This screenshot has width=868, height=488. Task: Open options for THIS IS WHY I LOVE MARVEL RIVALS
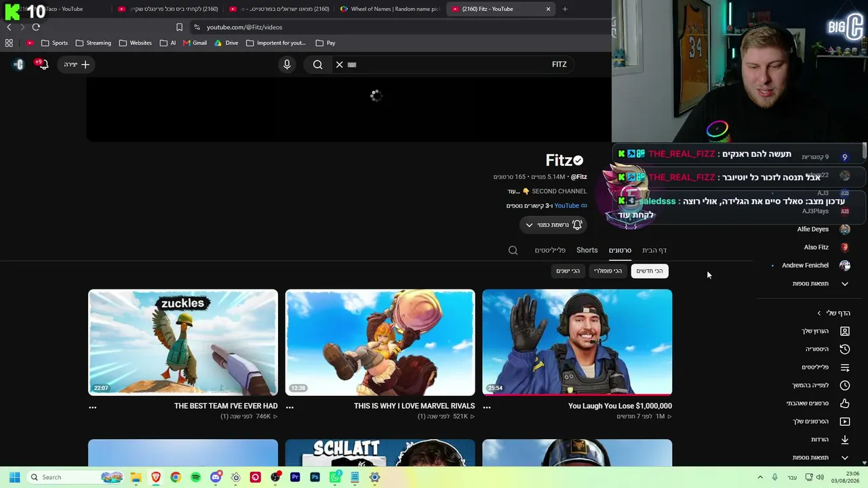[290, 407]
